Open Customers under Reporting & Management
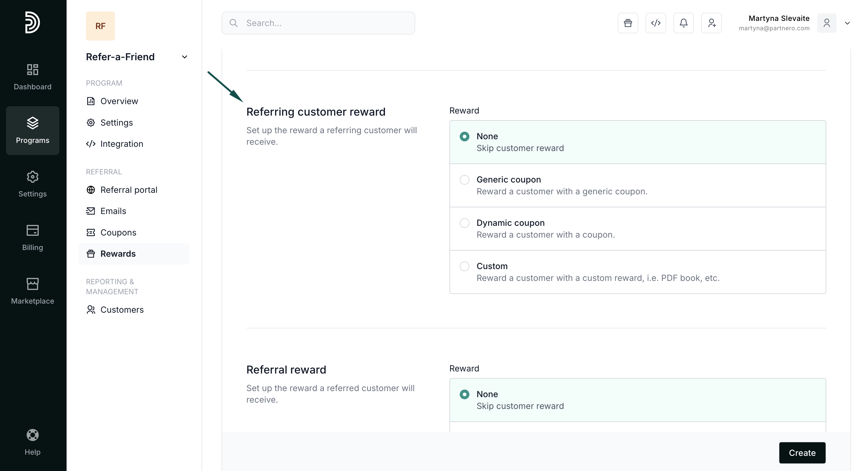The width and height of the screenshot is (868, 471). [122, 310]
